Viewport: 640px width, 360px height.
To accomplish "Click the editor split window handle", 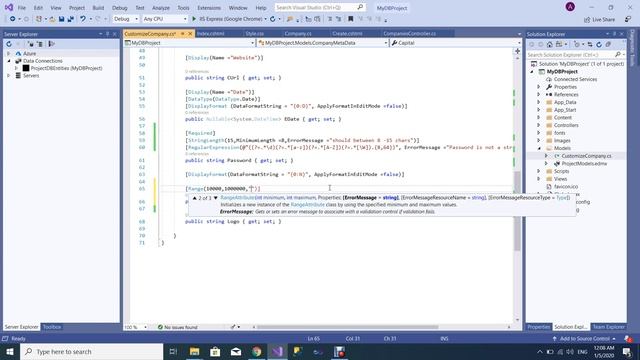I will [x=518, y=51].
